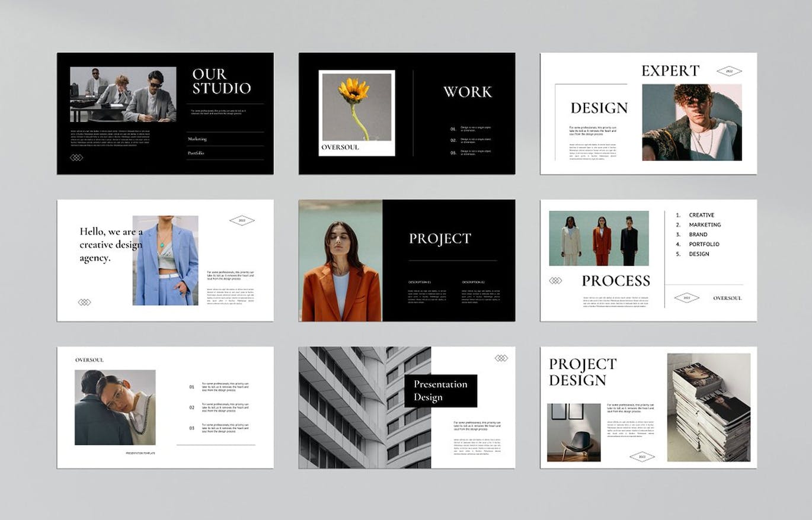Screen dimensions: 812x520
Task: Click the PROJECT heading on the black slide
Action: (440, 239)
